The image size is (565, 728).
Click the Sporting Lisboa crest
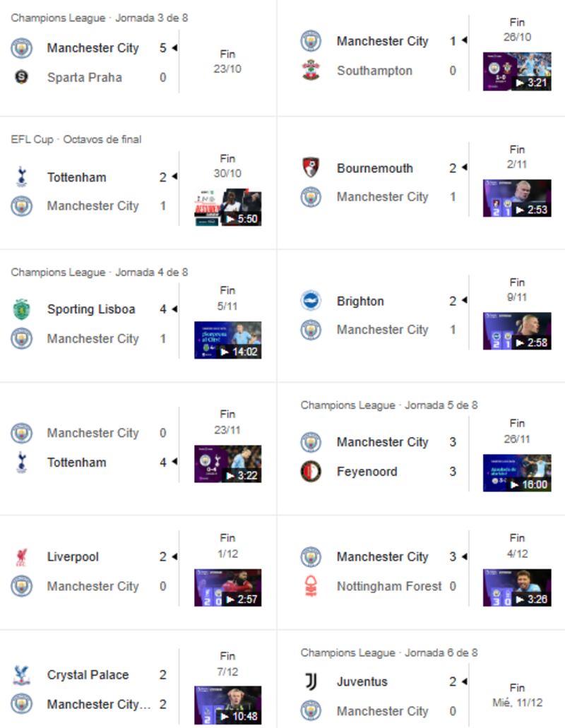(21, 309)
